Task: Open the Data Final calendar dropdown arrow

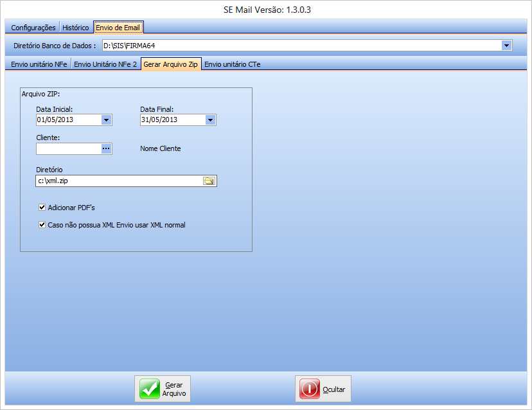Action: (x=210, y=120)
